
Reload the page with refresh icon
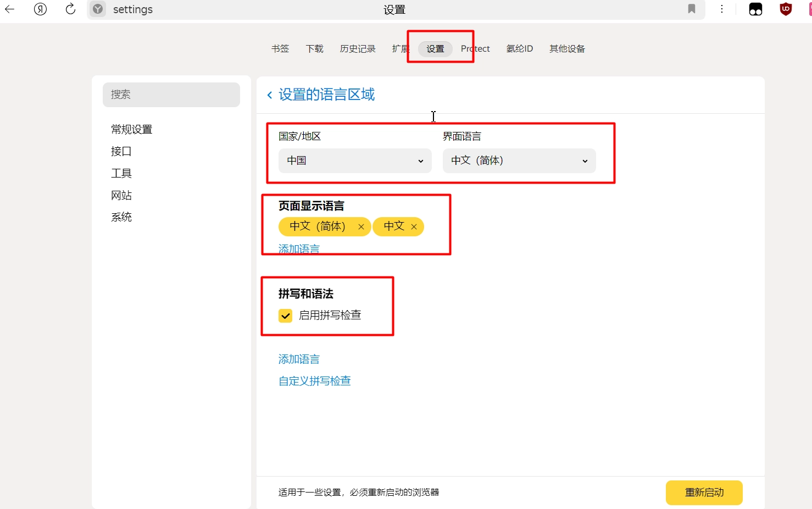pos(70,9)
